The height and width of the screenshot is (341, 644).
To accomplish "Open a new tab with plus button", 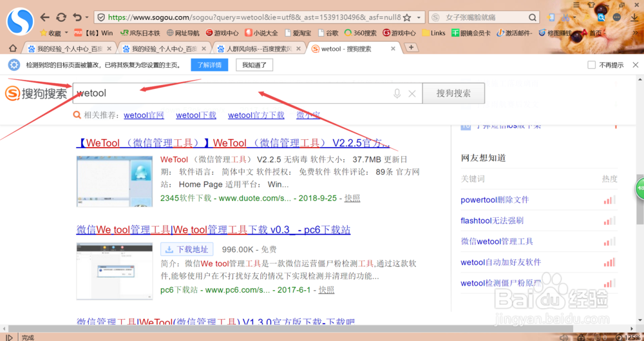I will click(x=411, y=48).
